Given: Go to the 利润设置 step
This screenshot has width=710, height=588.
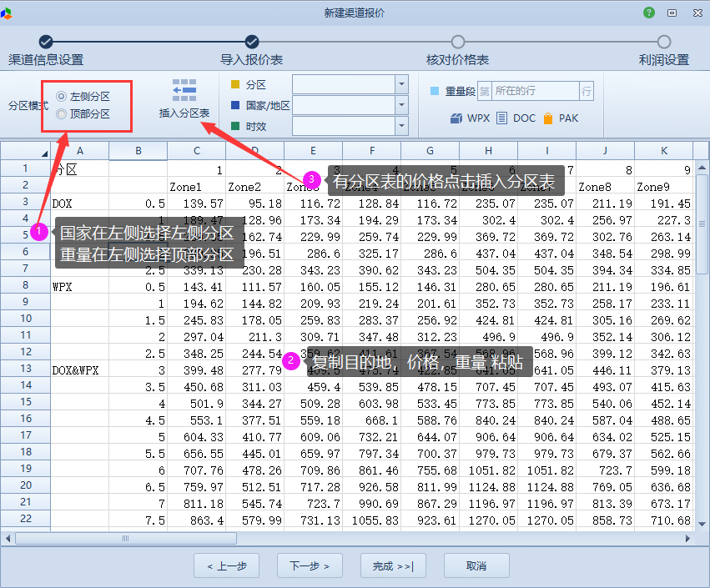Looking at the screenshot, I should click(663, 42).
